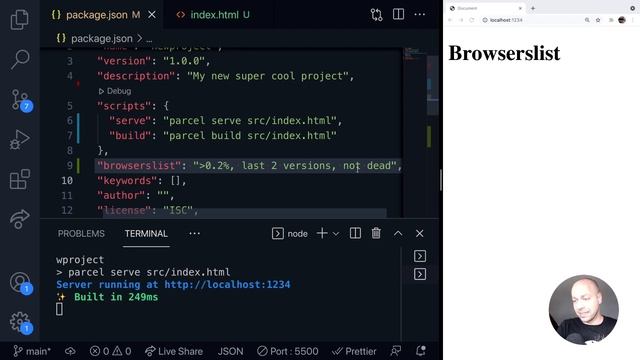Click package.json in the breadcrumb
Viewport: 640px width, 360px height.
click(102, 38)
